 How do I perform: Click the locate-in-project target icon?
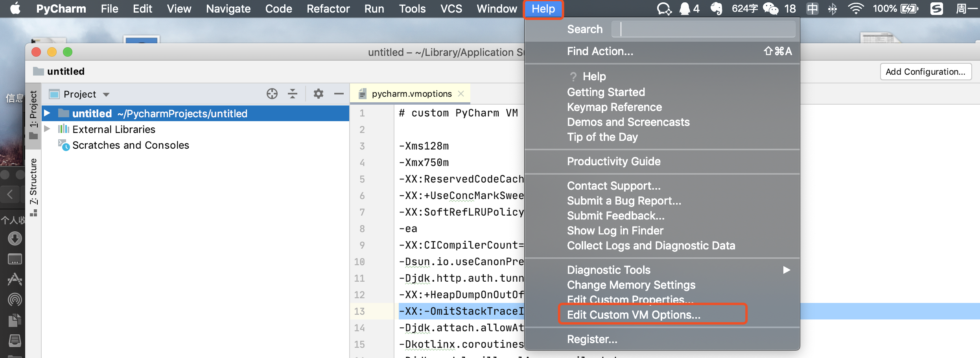(272, 94)
